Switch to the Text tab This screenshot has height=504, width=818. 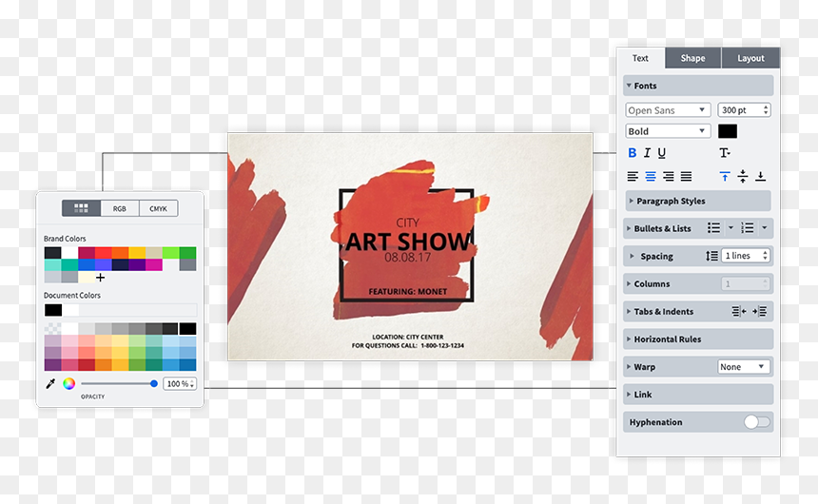coord(641,58)
